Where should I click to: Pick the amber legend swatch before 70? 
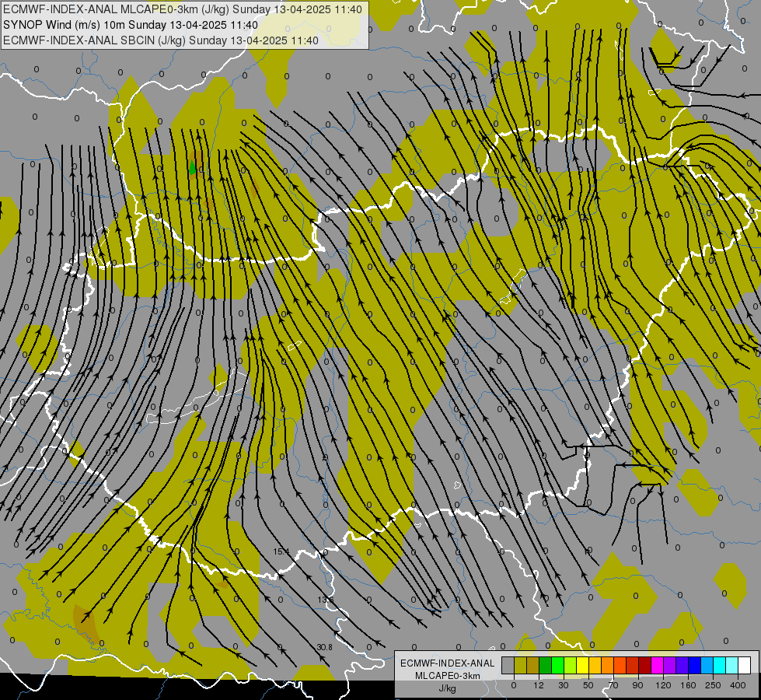[x=595, y=665]
